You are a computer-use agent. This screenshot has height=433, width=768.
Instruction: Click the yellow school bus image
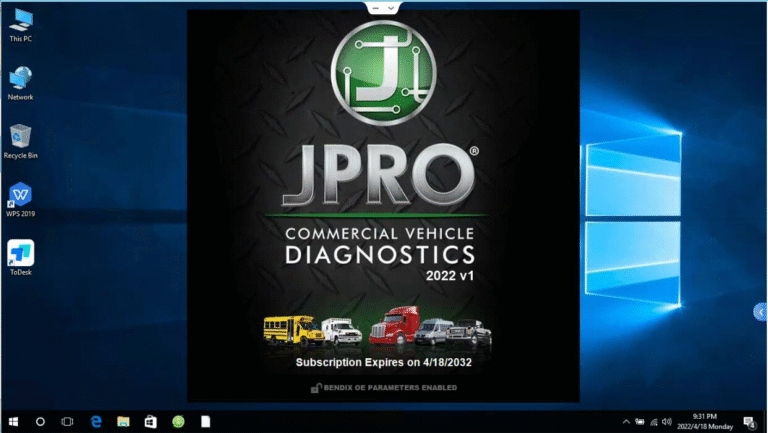coord(293,330)
